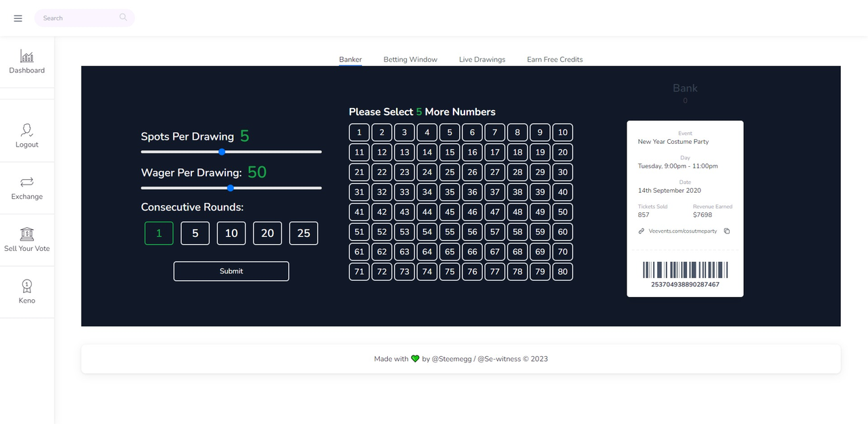Screen dimensions: 868x424
Task: Open the Earn Free Credits tab
Action: [x=555, y=60]
